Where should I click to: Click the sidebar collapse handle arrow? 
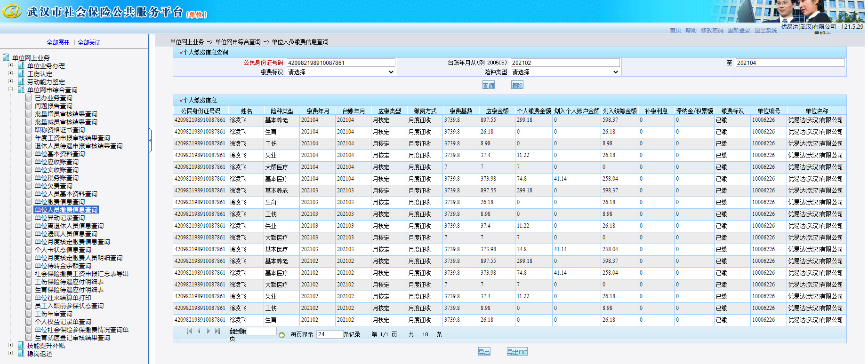point(150,140)
